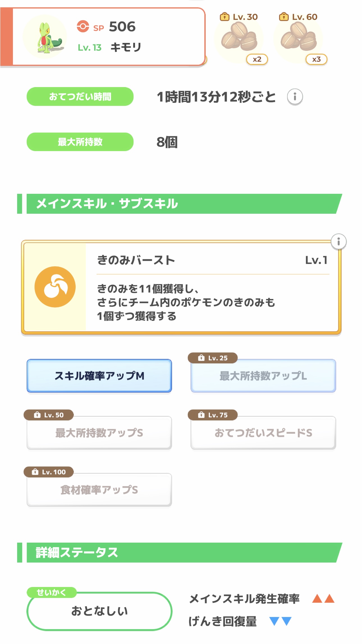Tap the Treecko (キモリ) portrait icon
The width and height of the screenshot is (362, 644).
point(45,37)
